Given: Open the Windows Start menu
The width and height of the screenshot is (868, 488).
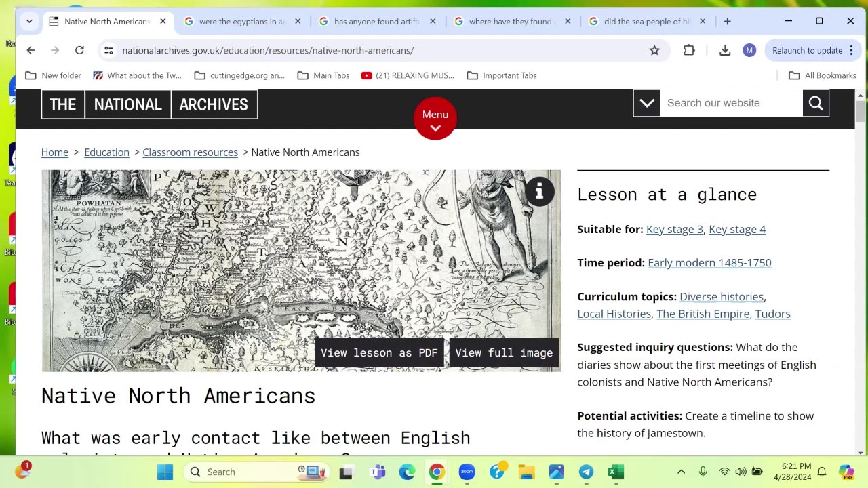Looking at the screenshot, I should [x=165, y=472].
